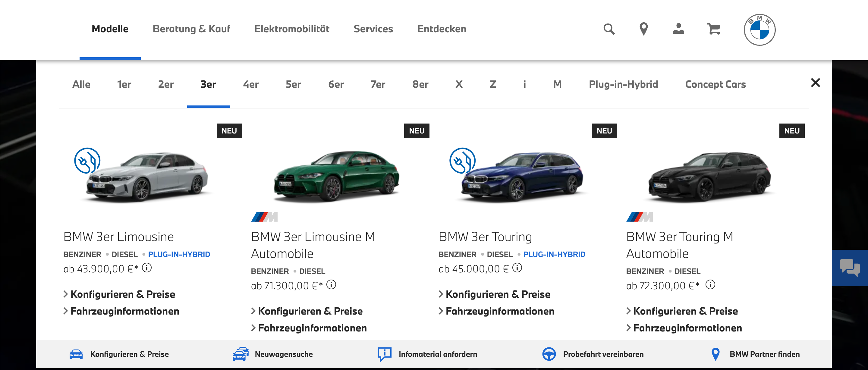Open Fahrzeuginformationen for 3er Limousine
Screen dimensions: 868x370
point(121,311)
